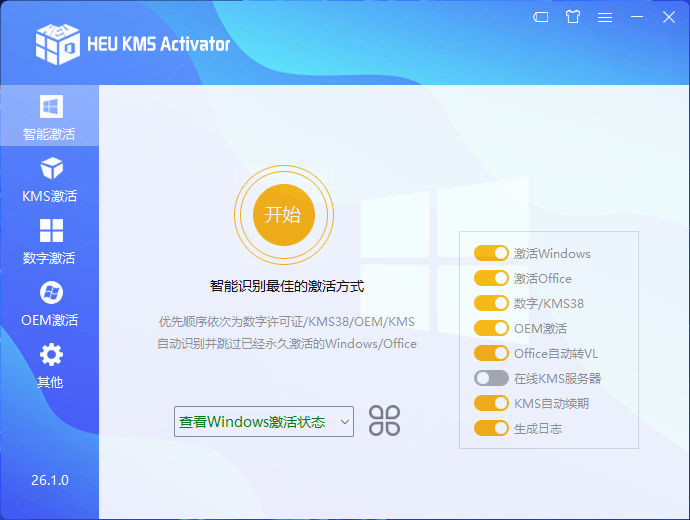
Task: Expand the 查看Windows激活状态 dropdown
Action: [x=264, y=422]
